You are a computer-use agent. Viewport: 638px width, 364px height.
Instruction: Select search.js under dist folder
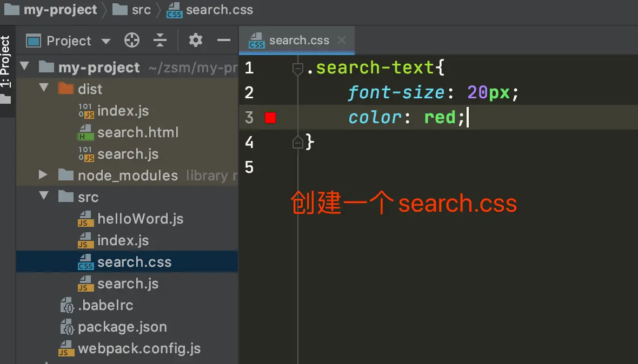(x=127, y=154)
